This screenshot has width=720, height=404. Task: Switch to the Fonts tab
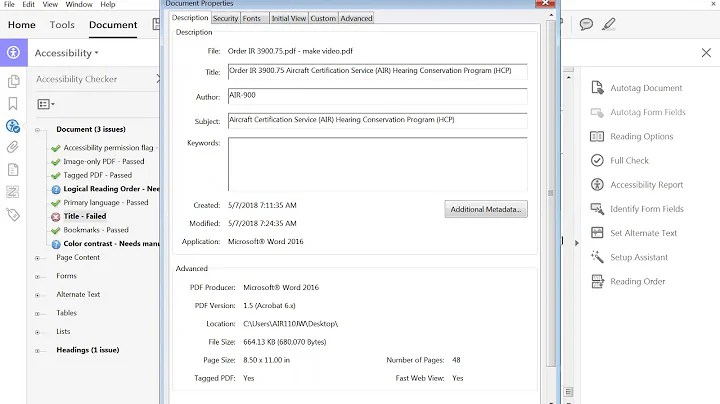click(x=252, y=18)
